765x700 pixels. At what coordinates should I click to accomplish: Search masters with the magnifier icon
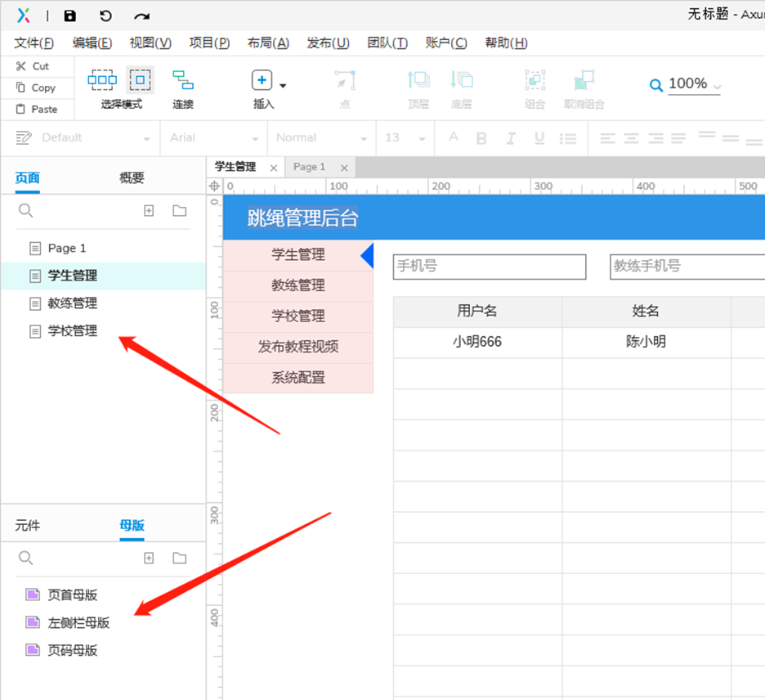pyautogui.click(x=25, y=558)
